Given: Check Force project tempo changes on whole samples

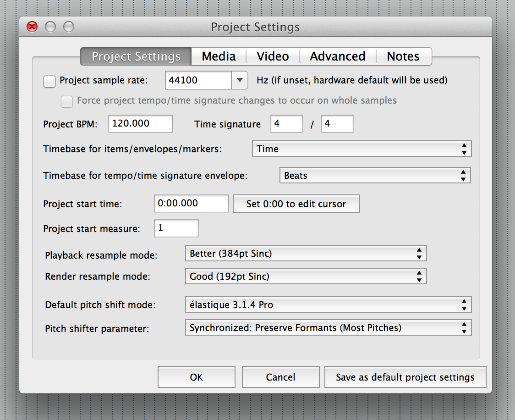Looking at the screenshot, I should click(67, 101).
